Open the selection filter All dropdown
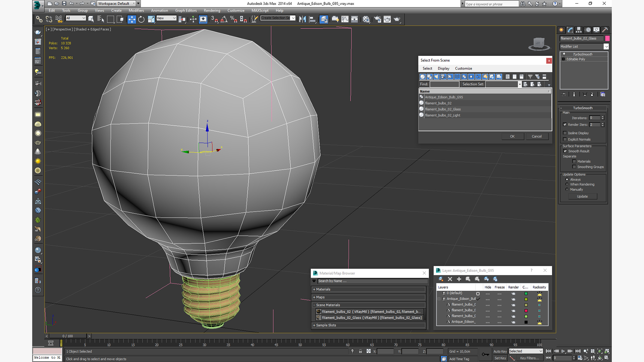This screenshot has width=644, height=362. click(x=76, y=18)
